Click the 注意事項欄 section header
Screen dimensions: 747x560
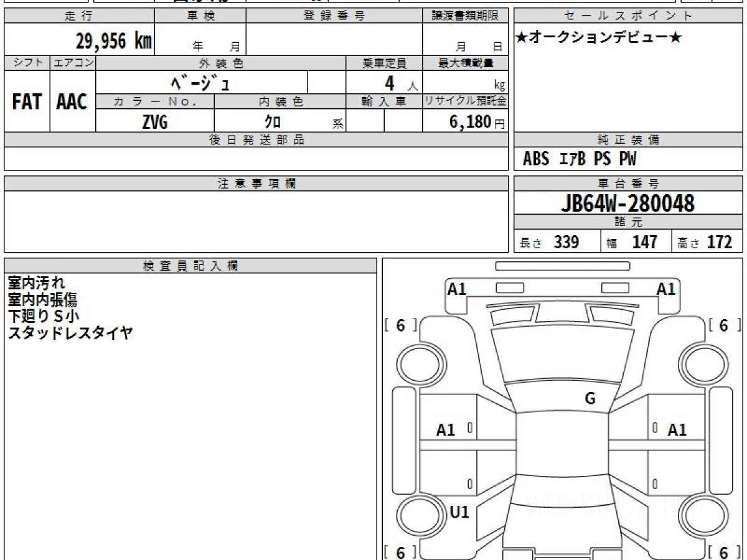pos(256,184)
